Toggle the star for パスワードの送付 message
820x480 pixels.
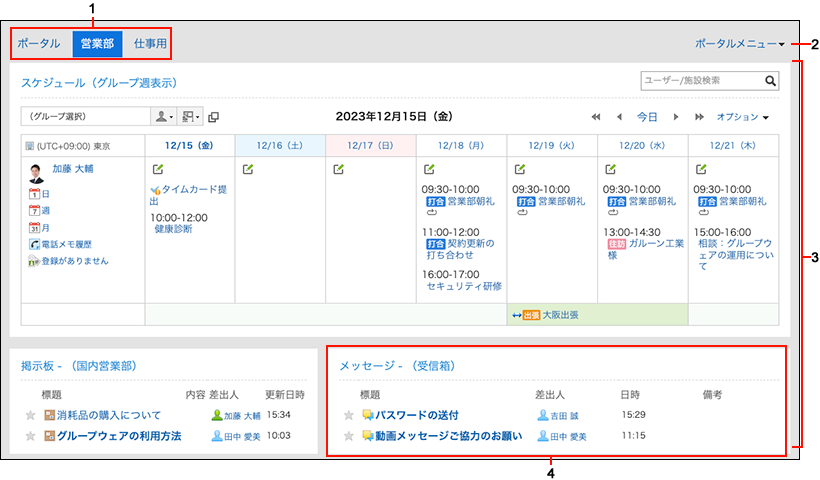point(349,415)
